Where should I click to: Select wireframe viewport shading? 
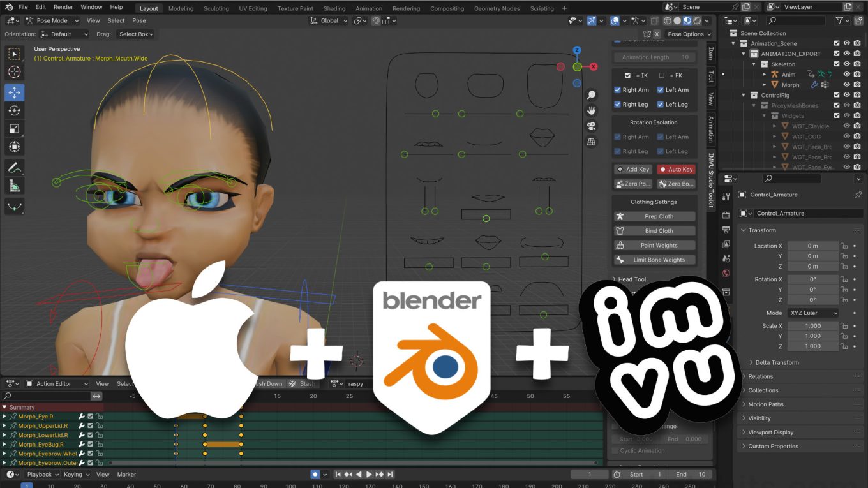(x=668, y=20)
